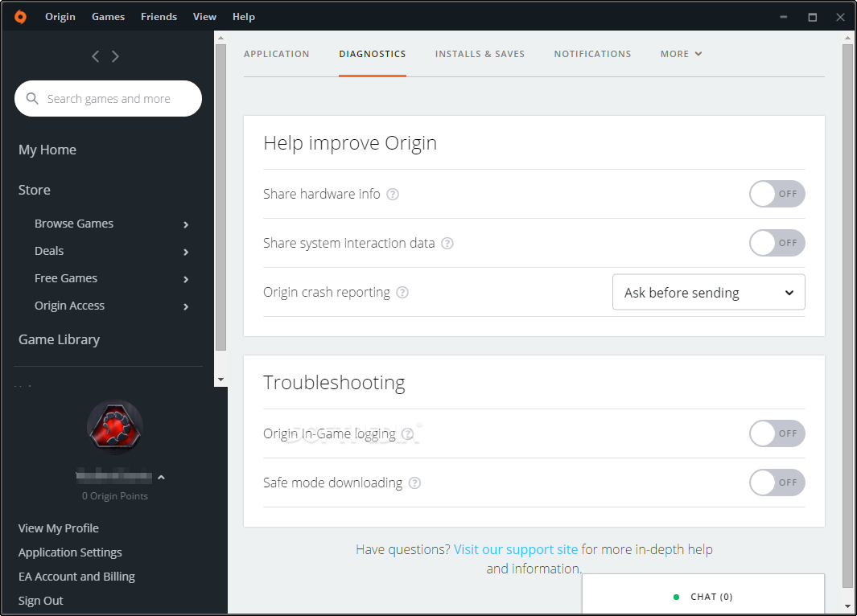This screenshot has width=857, height=616.
Task: Expand the MORE settings tab menu
Action: [x=681, y=54]
